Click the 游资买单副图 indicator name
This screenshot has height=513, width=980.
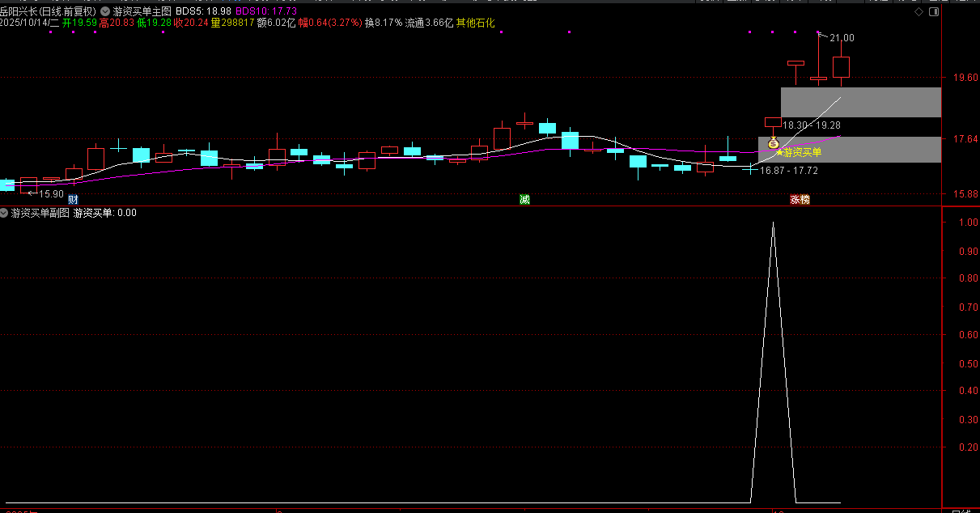pyautogui.click(x=40, y=213)
